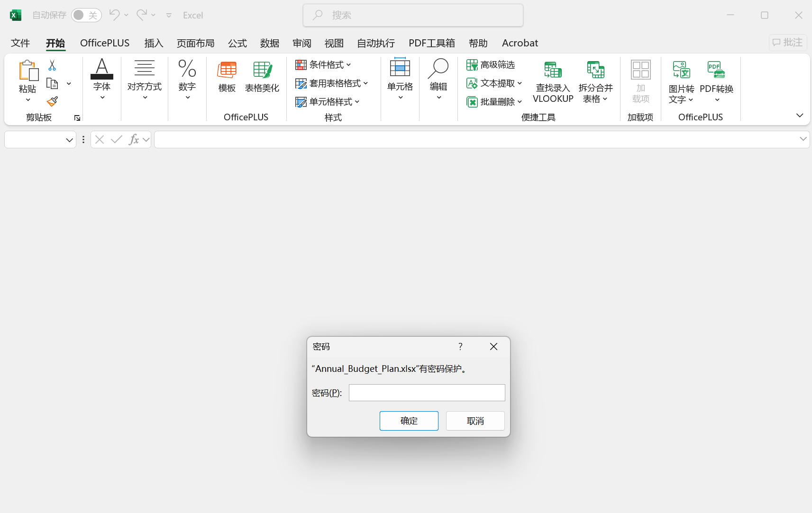812x513 pixels.
Task: Click the 剪切 (Cut) scissors icon
Action: pos(52,65)
